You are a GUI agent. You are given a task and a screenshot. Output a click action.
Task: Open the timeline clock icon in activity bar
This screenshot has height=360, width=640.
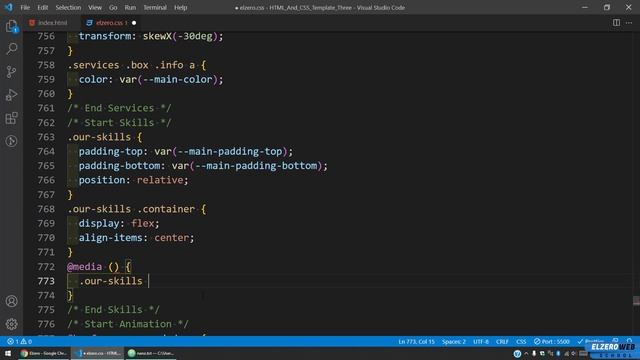click(11, 141)
